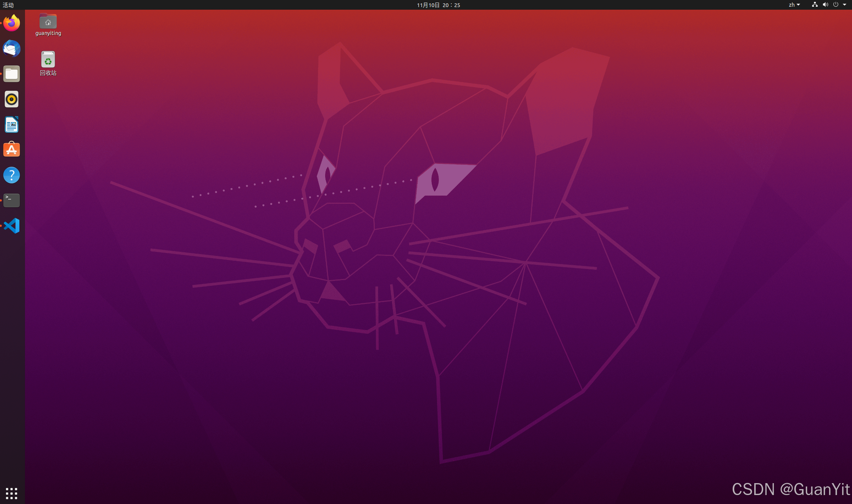The height and width of the screenshot is (504, 852).
Task: Launch Rhythmbox music player
Action: (12, 99)
